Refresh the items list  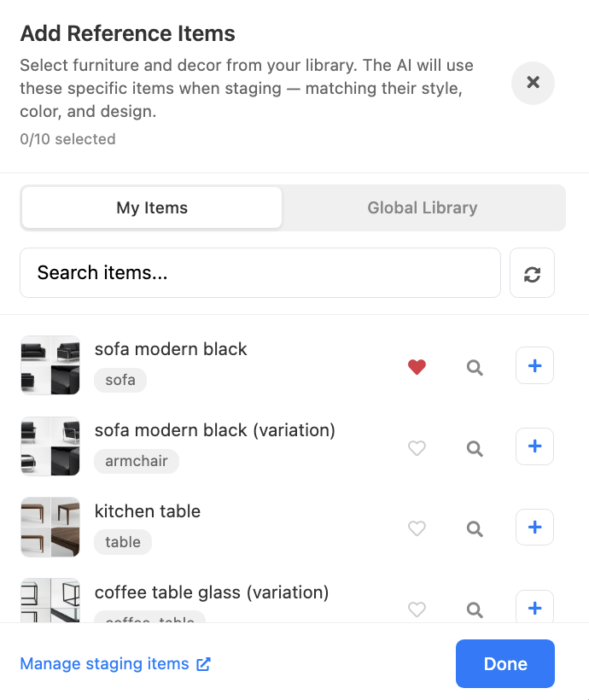coord(532,272)
